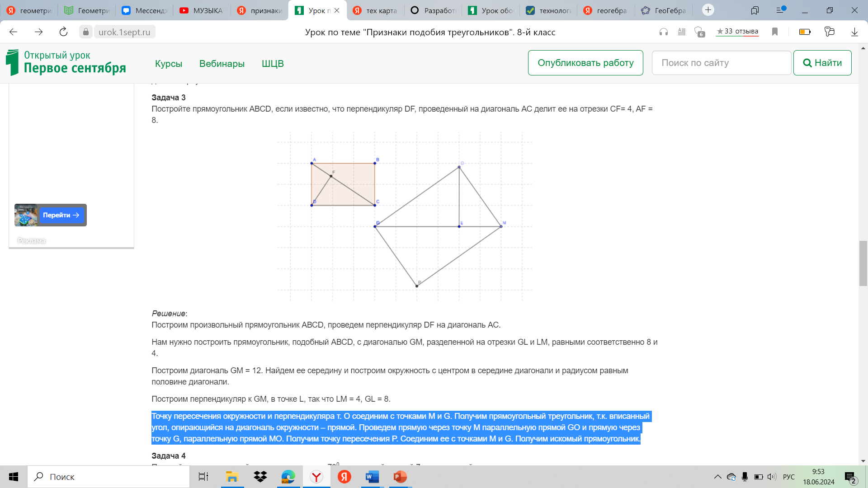This screenshot has height=488, width=868.
Task: Click the Поиск по сайту input field
Action: pos(721,63)
